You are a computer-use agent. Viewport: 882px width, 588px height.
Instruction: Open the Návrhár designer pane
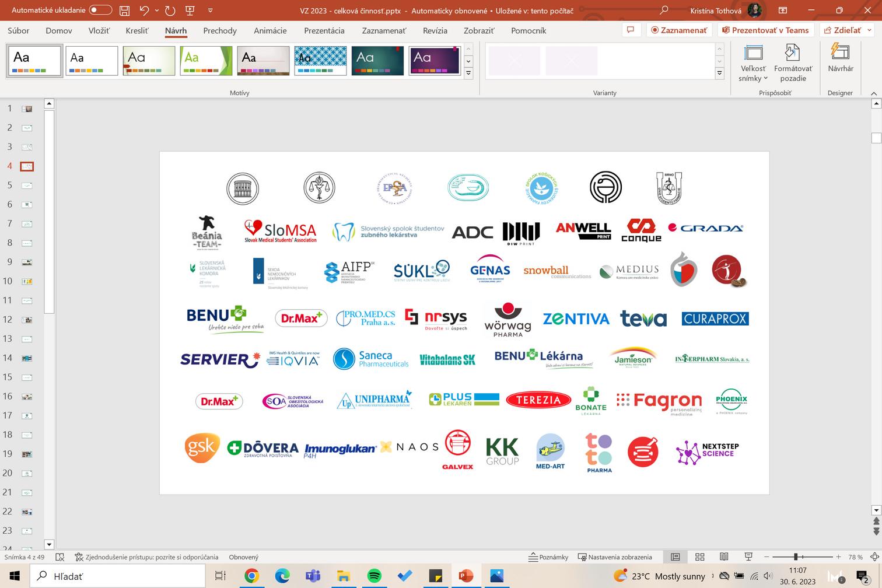click(841, 58)
